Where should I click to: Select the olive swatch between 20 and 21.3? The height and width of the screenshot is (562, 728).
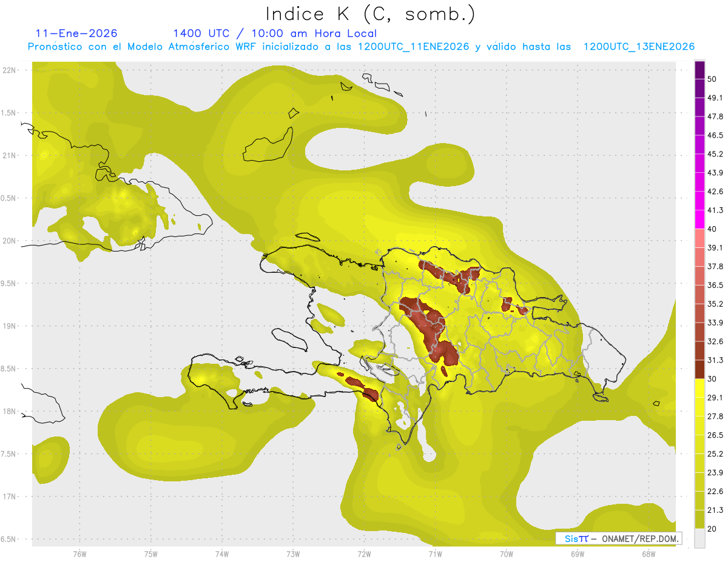pyautogui.click(x=699, y=519)
